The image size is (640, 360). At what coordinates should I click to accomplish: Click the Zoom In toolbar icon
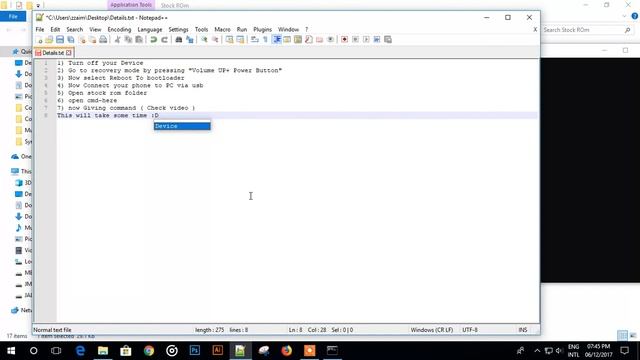click(204, 40)
